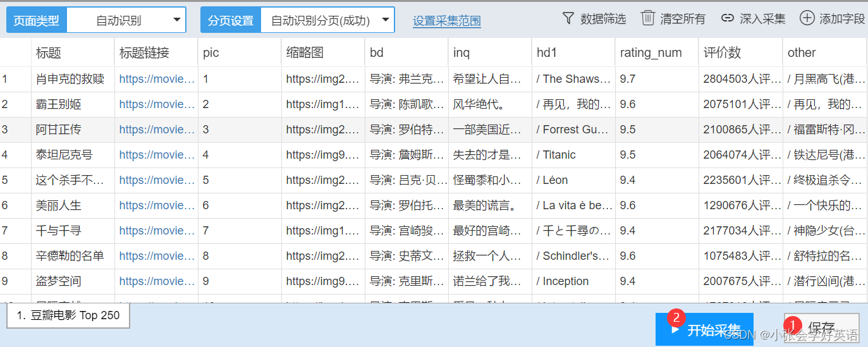Click the rating_num column header
Screen dimensions: 868x347
pos(657,52)
